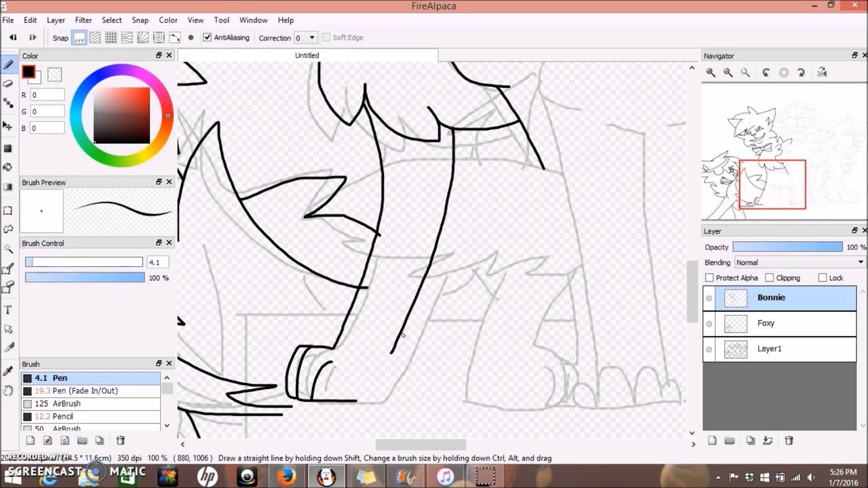Image resolution: width=868 pixels, height=488 pixels.
Task: Toggle AntiAliasing checkbox
Action: pos(208,37)
